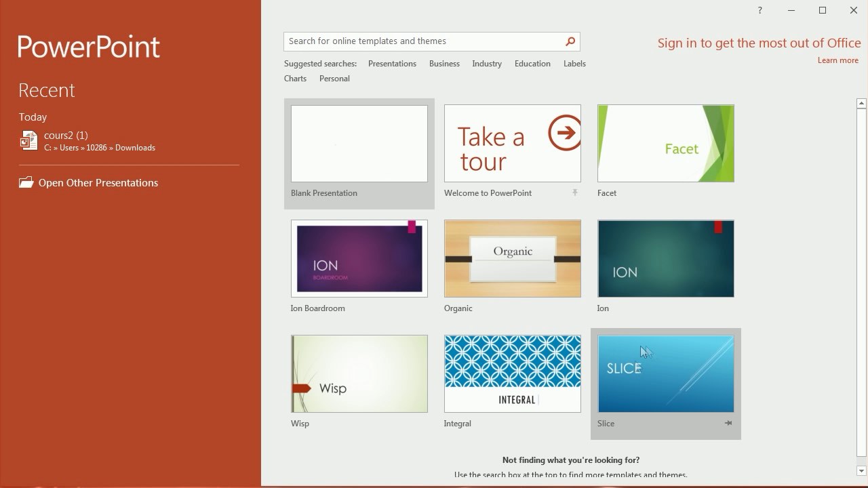The height and width of the screenshot is (488, 868).
Task: Open the Personal templates tab
Action: click(334, 79)
